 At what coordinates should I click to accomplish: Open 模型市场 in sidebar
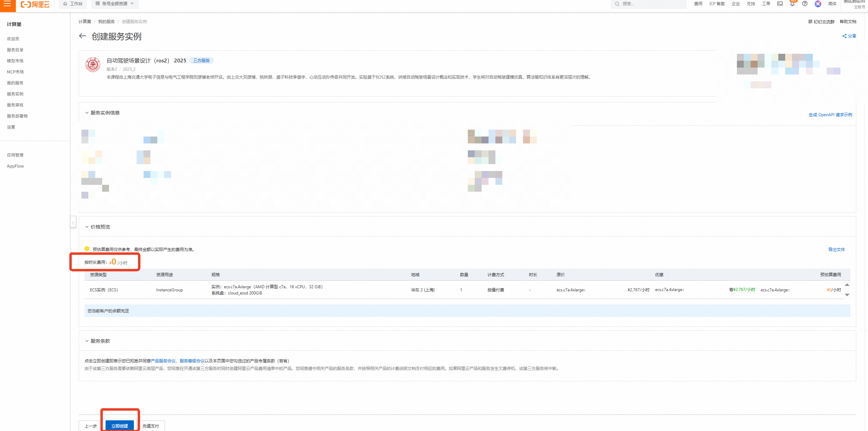pos(15,61)
